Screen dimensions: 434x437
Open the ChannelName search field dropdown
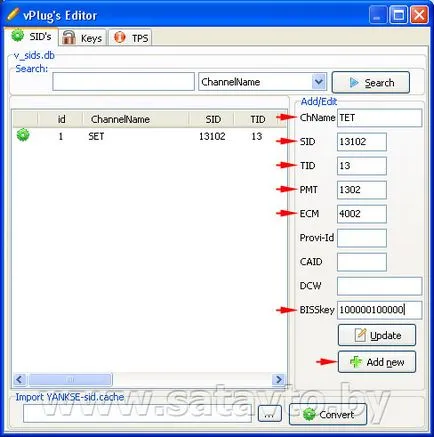[319, 82]
